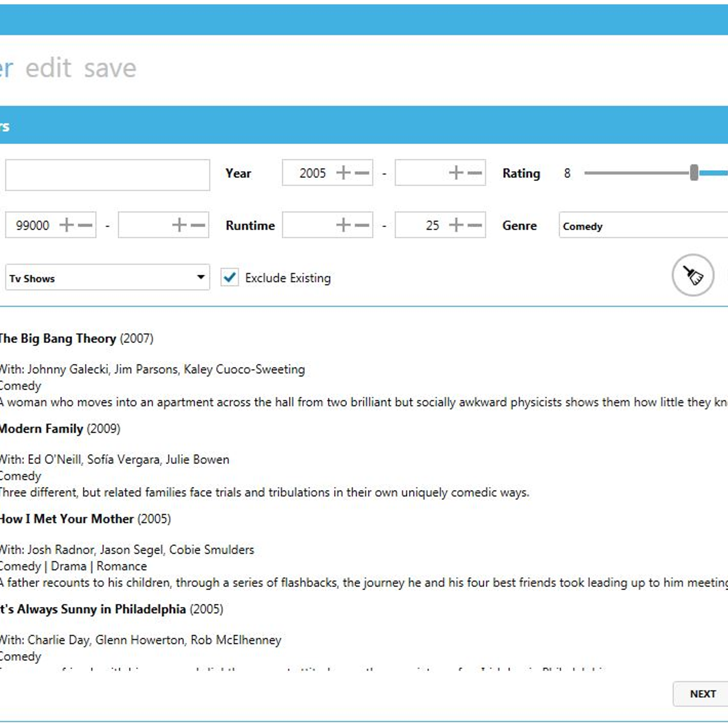Uncheck the Exclude Existing checkbox
728x728 pixels.
click(230, 277)
